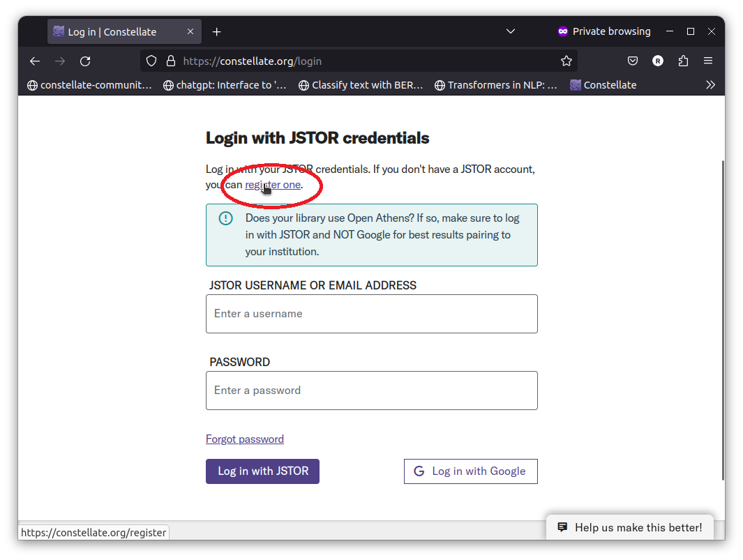Open Help us make this better feedback

click(630, 527)
